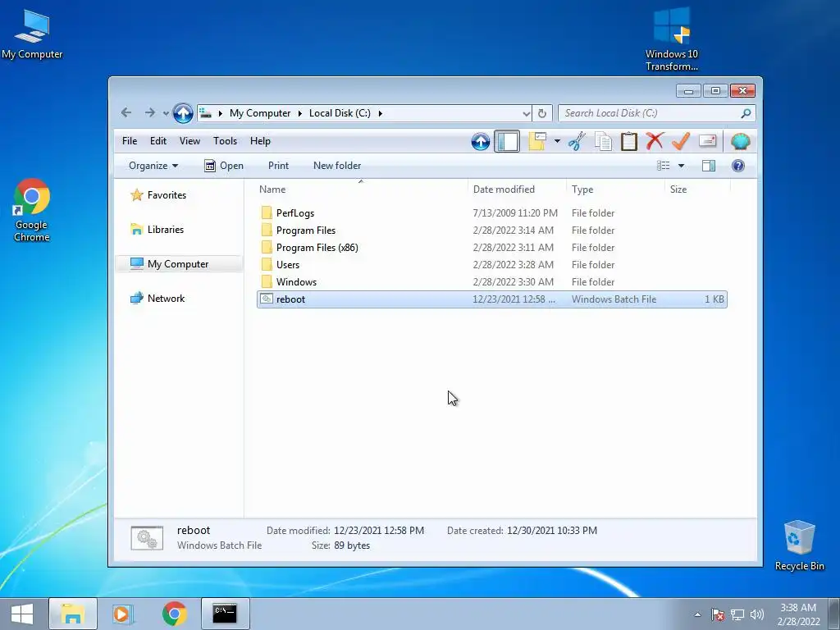Click the Recycle Bin desktop icon
This screenshot has height=630, width=840.
[x=799, y=546]
